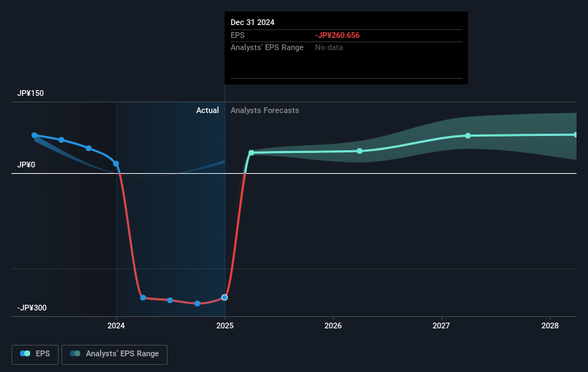The image size is (588, 372).
Task: Click the Analysts' EPS Range legend color dots
Action: pyautogui.click(x=75, y=353)
